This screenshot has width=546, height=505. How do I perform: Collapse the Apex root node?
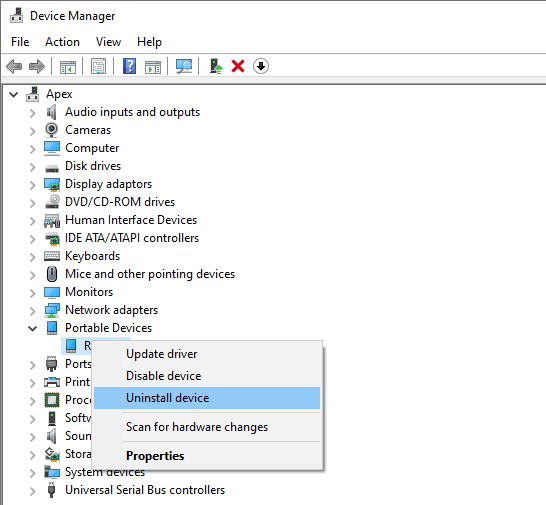(14, 94)
